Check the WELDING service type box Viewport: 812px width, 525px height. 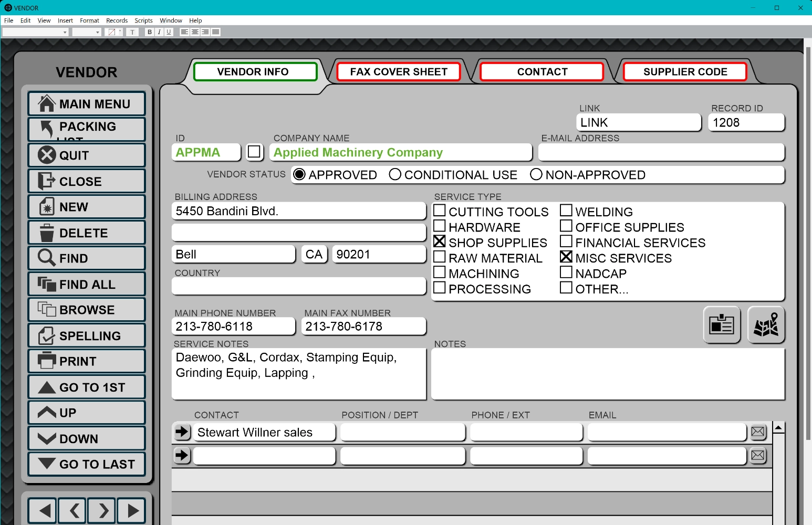pyautogui.click(x=566, y=211)
